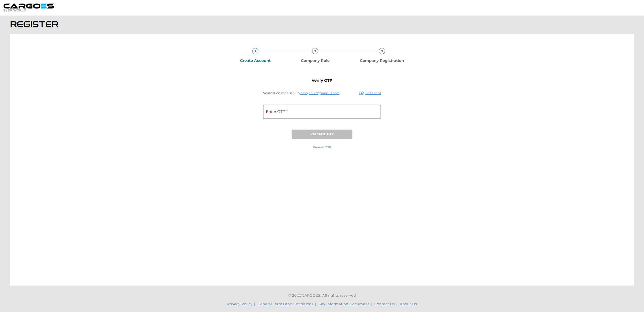644x312 pixels.
Task: Click the Resend OTP link
Action: click(x=322, y=147)
